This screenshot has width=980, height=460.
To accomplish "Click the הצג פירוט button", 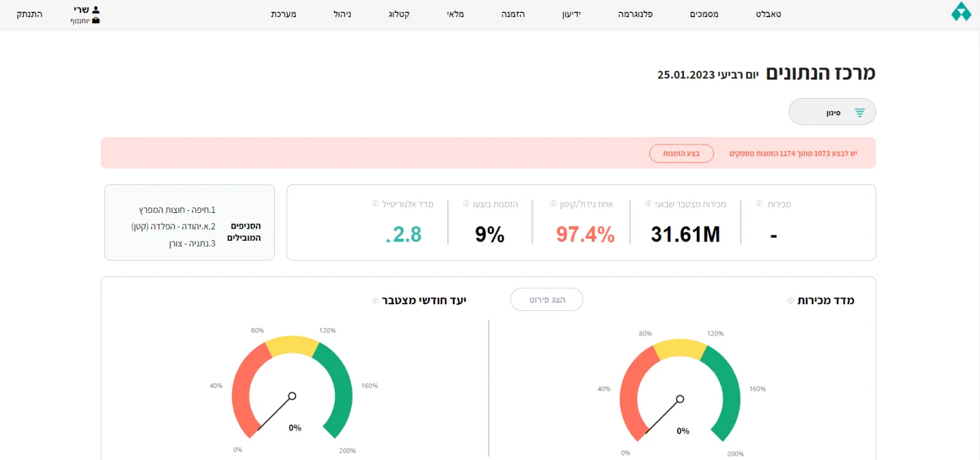I will 546,299.
